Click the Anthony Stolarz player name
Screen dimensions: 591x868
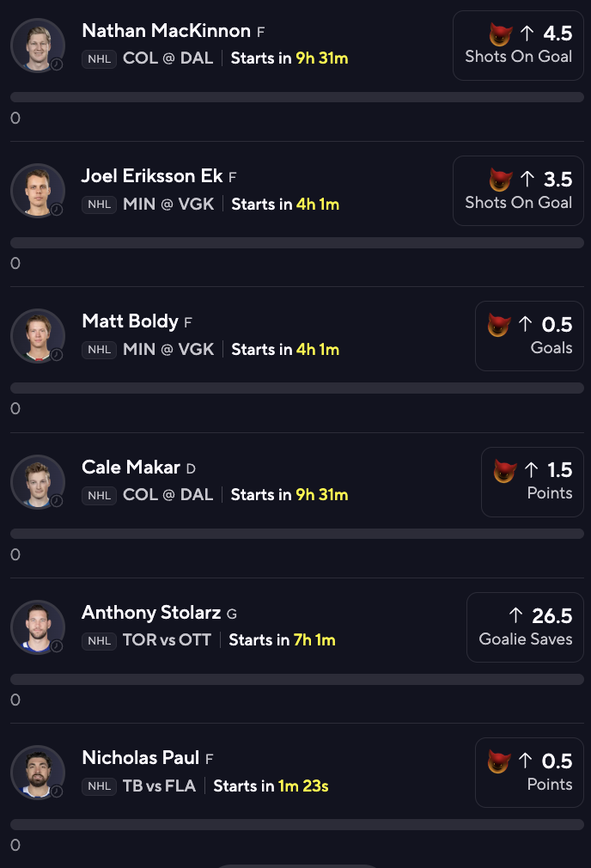tap(152, 613)
